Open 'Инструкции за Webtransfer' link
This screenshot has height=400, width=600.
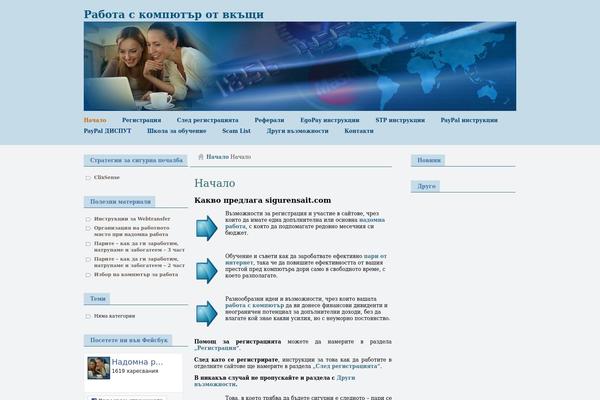click(x=132, y=219)
